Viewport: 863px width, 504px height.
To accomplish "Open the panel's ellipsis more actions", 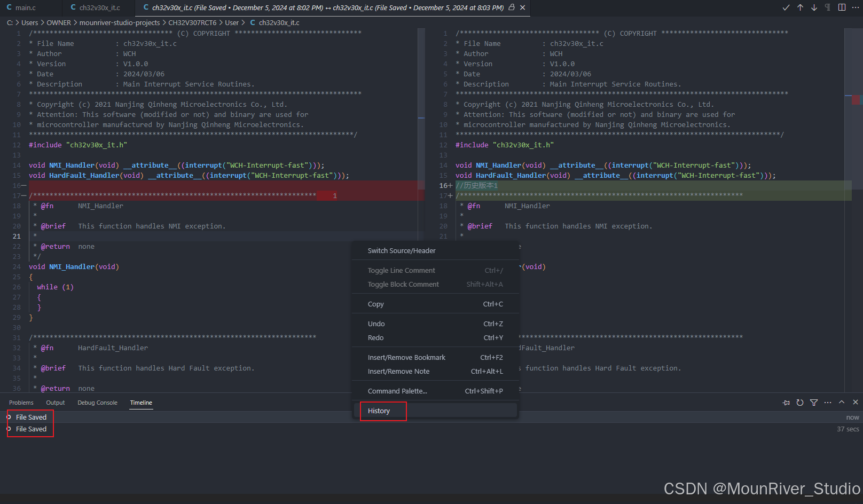I will click(828, 403).
